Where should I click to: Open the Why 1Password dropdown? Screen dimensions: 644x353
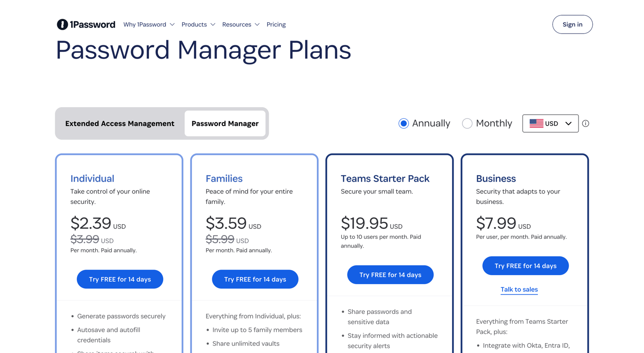click(145, 24)
